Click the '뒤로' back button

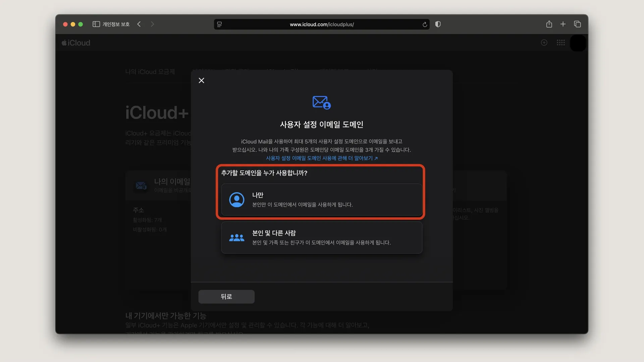226,297
